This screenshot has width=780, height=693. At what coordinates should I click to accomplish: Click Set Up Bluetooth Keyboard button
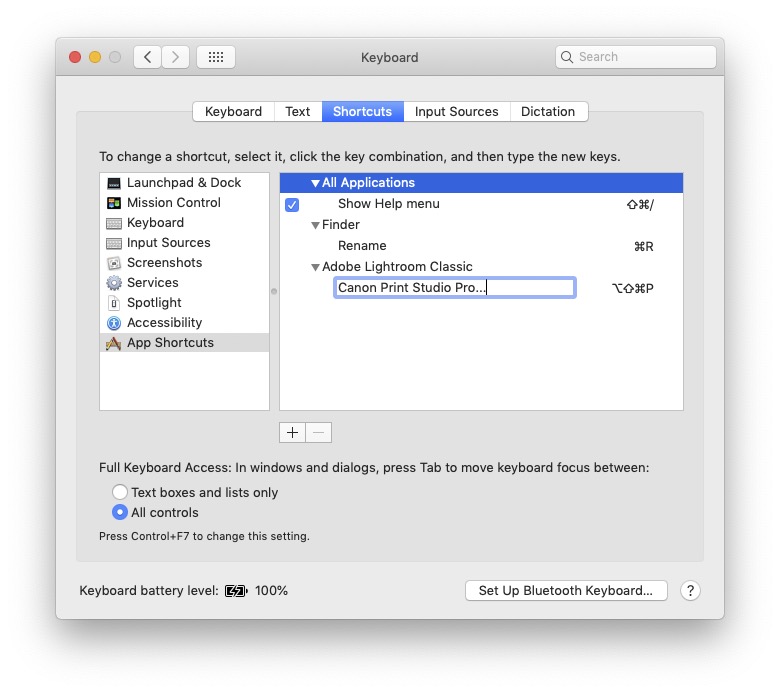[x=565, y=591]
